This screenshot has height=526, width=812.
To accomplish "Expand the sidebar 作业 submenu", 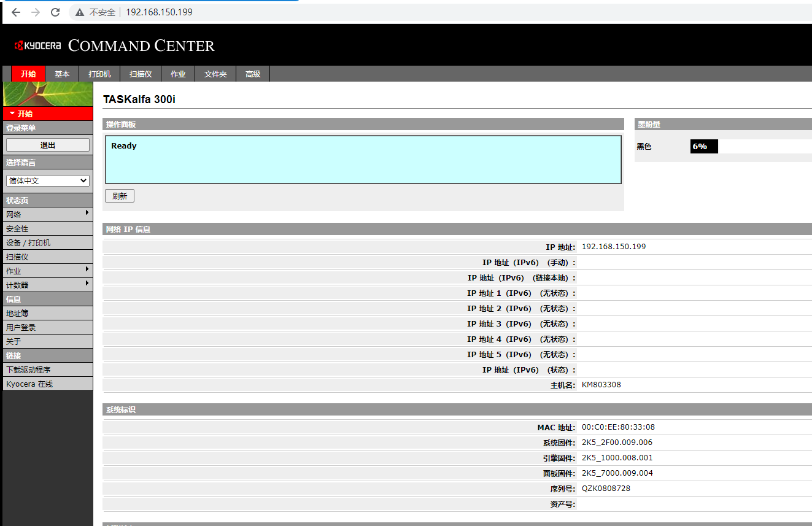I will (48, 271).
